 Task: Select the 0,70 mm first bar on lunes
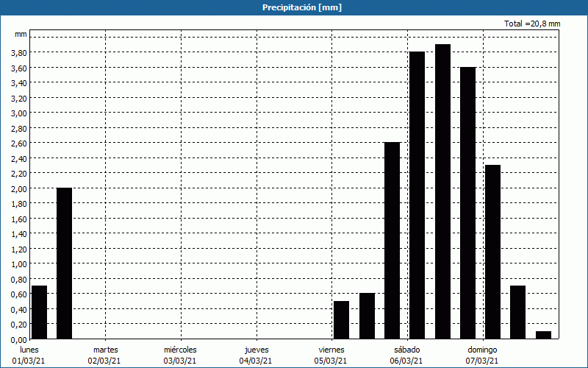tap(40, 312)
